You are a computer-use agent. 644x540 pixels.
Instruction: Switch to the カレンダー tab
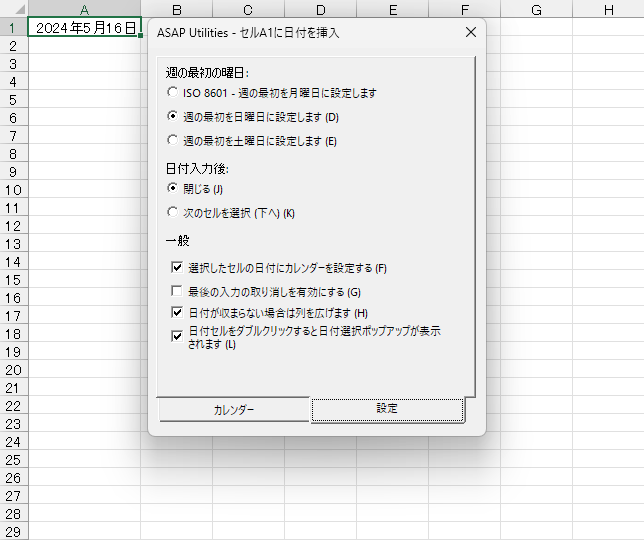click(x=234, y=409)
